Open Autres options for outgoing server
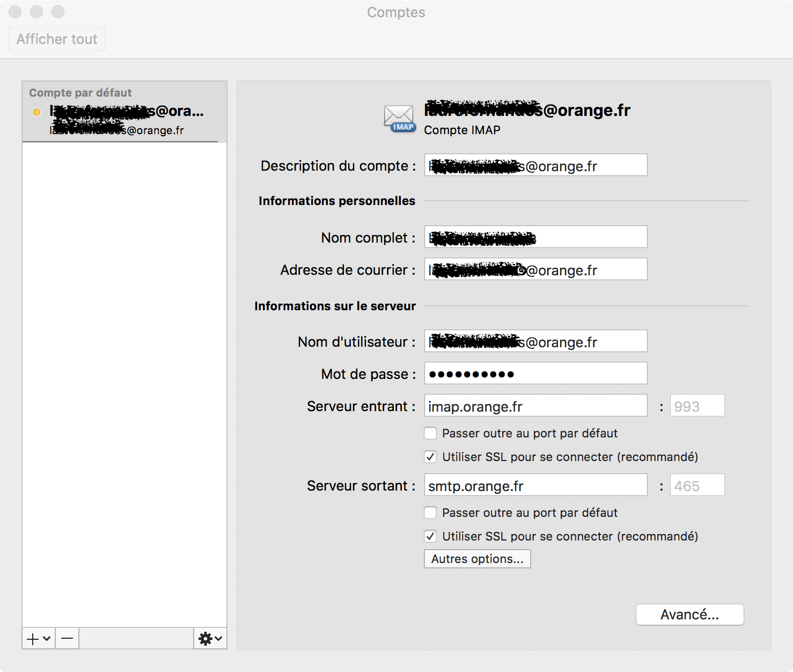The height and width of the screenshot is (672, 793). tap(477, 559)
